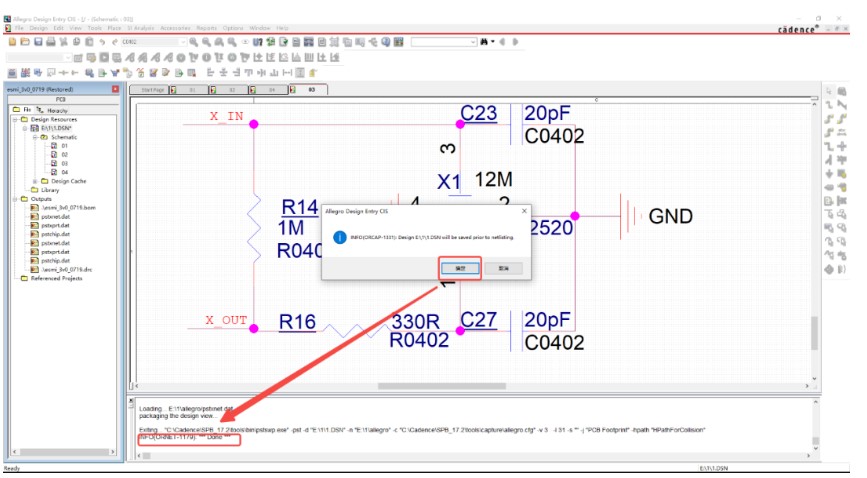The image size is (867, 478).
Task: Click the blue Help question mark icon
Action: [x=386, y=42]
